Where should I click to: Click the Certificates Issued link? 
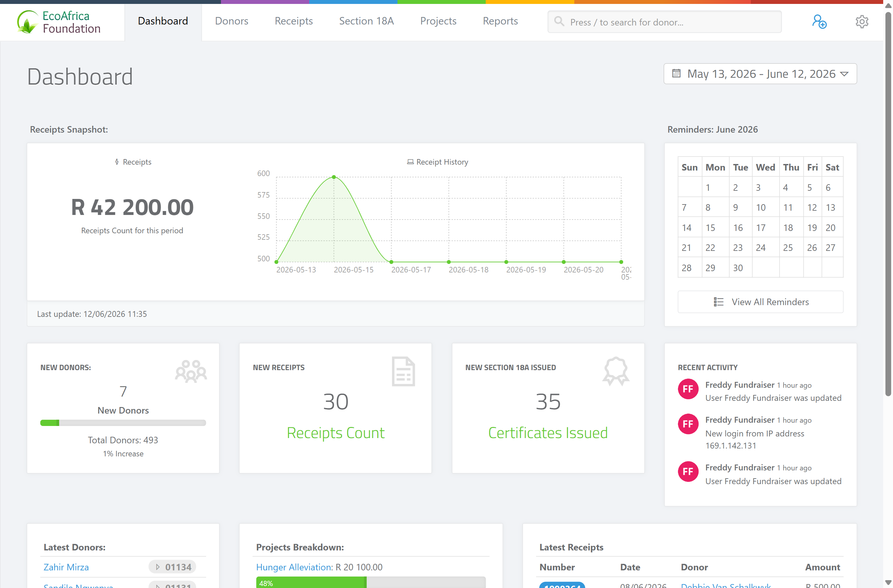pos(548,433)
